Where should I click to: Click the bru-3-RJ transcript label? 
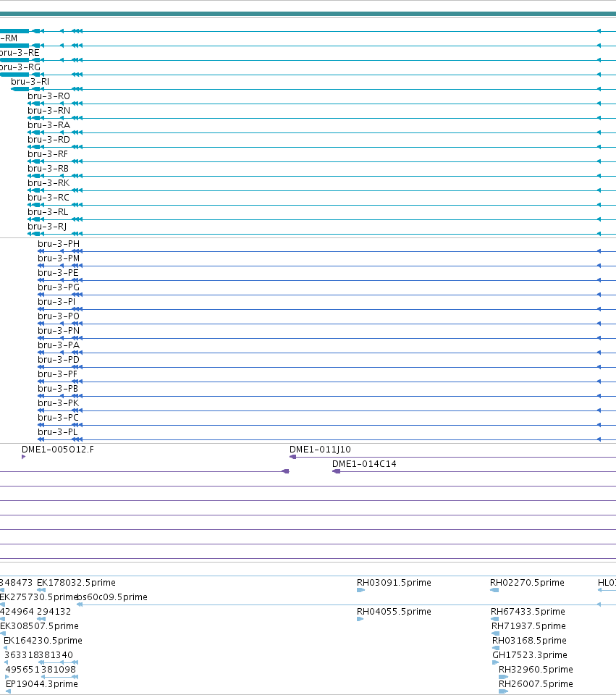(x=48, y=227)
